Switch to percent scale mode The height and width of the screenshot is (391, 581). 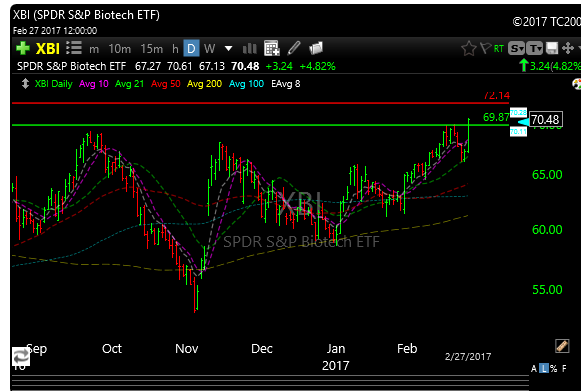554,368
